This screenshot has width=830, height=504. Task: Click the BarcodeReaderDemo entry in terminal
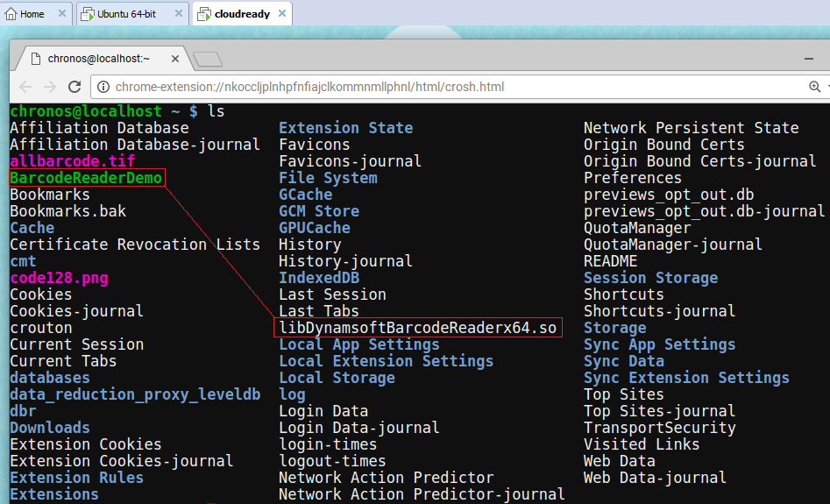tap(86, 178)
